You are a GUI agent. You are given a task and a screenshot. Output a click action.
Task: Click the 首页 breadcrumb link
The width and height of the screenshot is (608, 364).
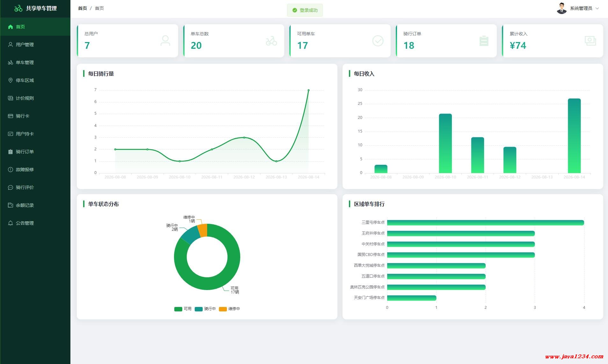coord(83,8)
